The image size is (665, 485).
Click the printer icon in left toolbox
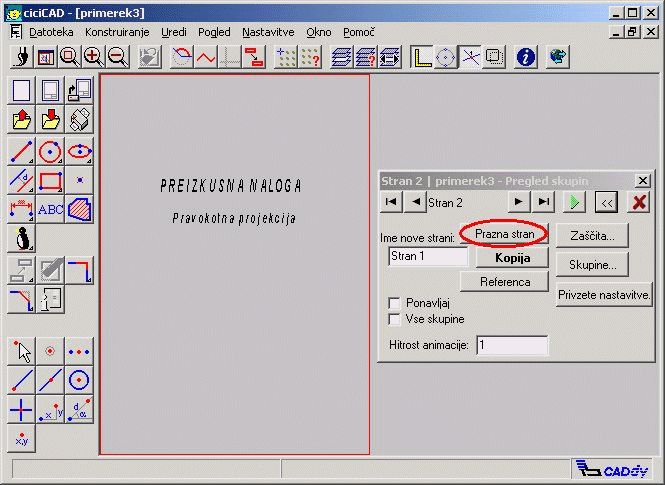tap(79, 119)
